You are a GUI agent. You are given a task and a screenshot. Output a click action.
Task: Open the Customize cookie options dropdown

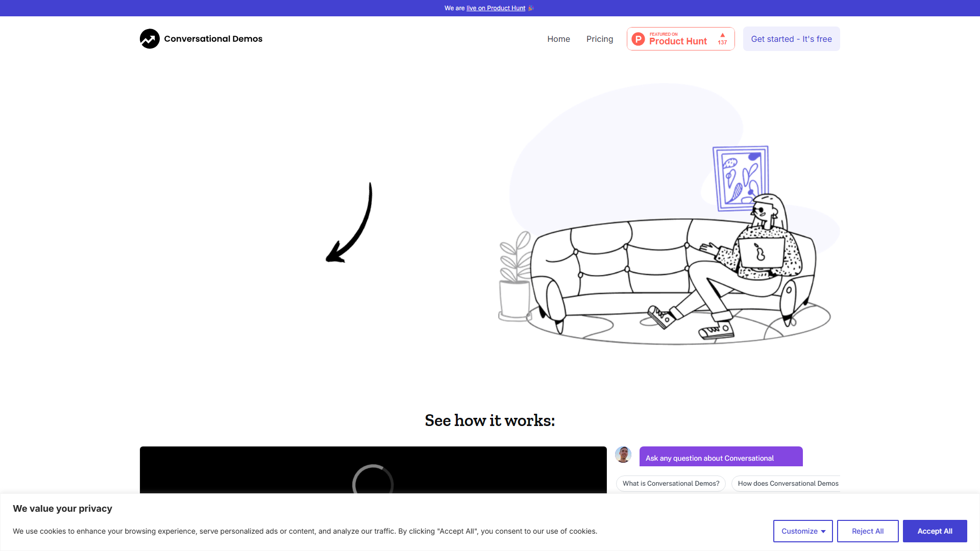tap(802, 531)
